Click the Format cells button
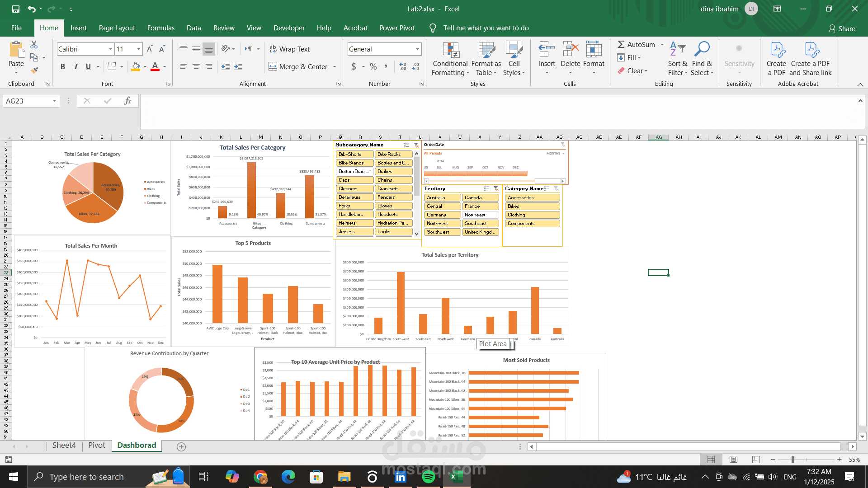Viewport: 868px width, 488px height. (x=594, y=59)
